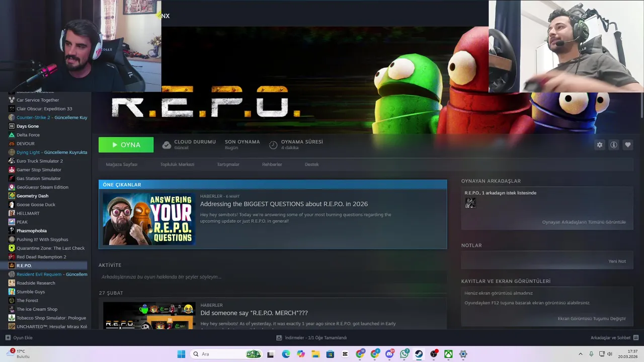Image resolution: width=644 pixels, height=362 pixels.
Task: Select Roadside Research in library
Action: click(x=36, y=283)
